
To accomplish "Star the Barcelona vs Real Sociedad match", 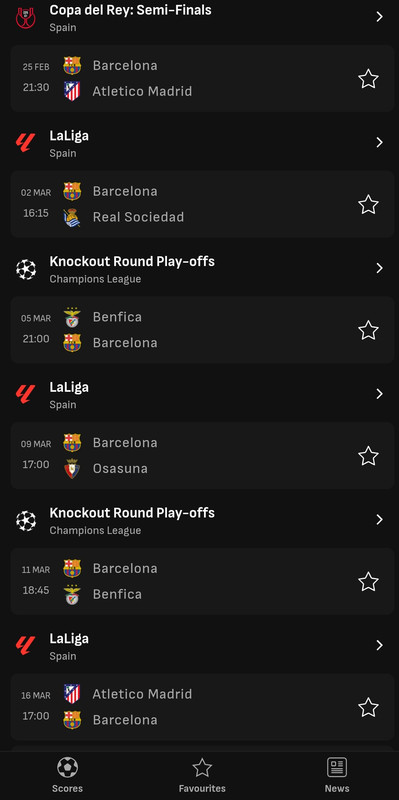I will 368,205.
